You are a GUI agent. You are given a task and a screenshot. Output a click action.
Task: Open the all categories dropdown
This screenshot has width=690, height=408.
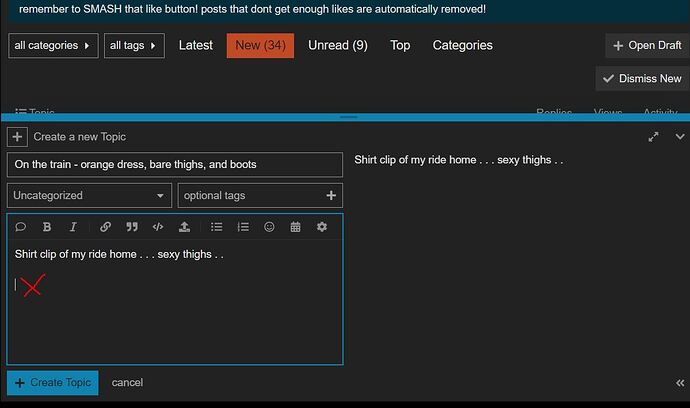click(x=53, y=45)
